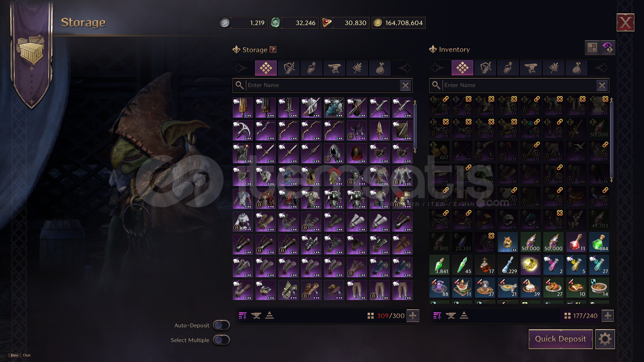
Task: Go to the next storage filter with the arrow
Action: coord(405,68)
